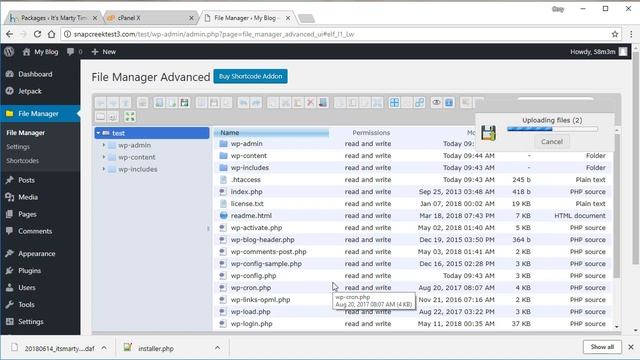Click the Undo toolbar icon
This screenshot has height=360, width=640.
[x=243, y=102]
